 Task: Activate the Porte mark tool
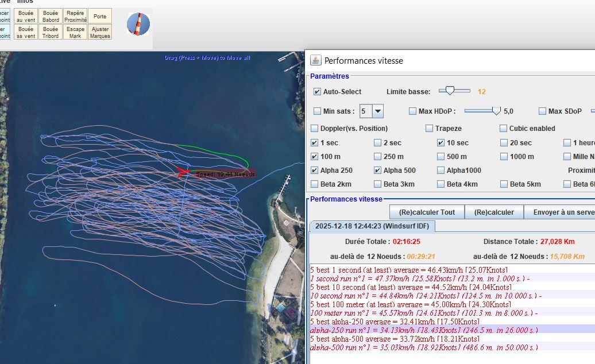coord(100,16)
